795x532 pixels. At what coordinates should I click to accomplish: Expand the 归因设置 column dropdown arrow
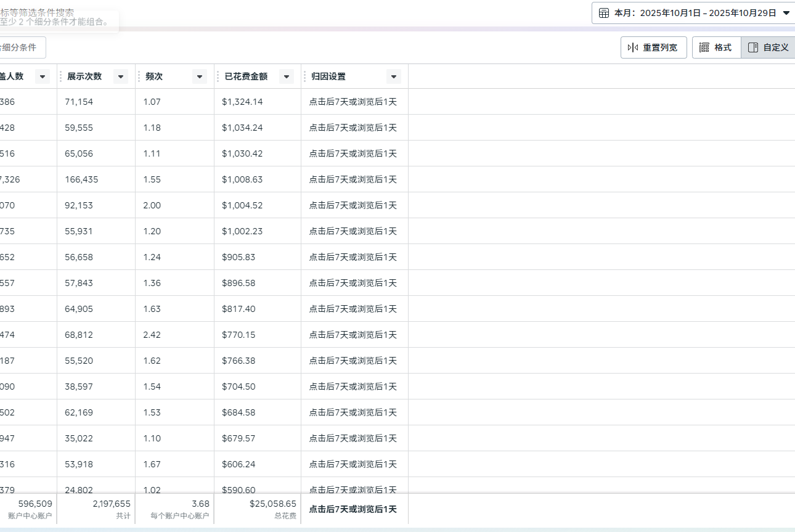click(x=394, y=76)
